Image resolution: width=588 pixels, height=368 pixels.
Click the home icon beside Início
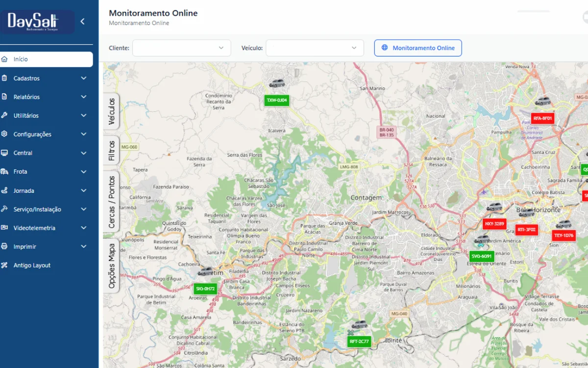click(x=4, y=59)
